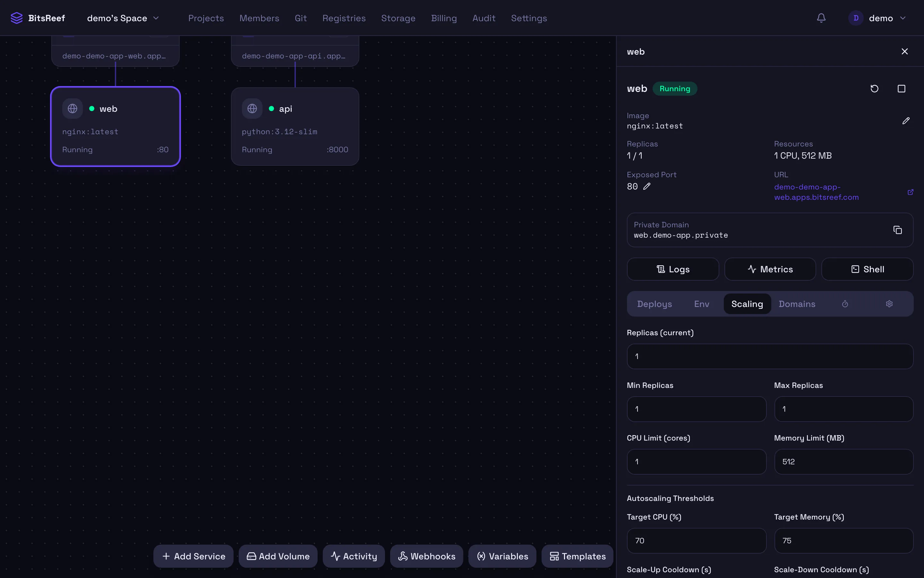Click the Running status badge

(675, 89)
